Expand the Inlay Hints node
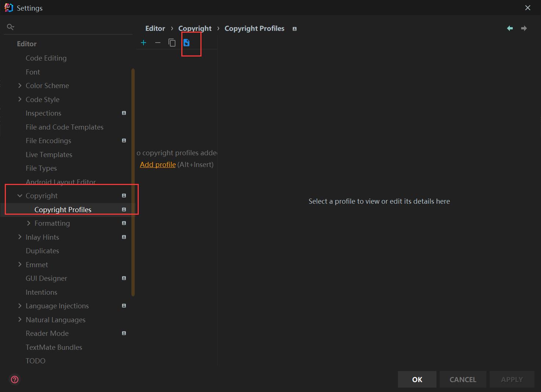Viewport: 541px width, 392px height. (x=20, y=237)
